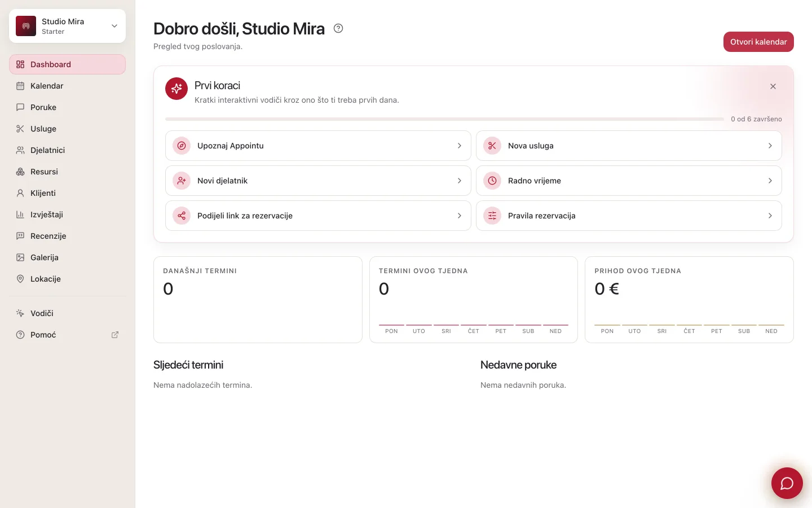Click the Današnji termini stat card
This screenshot has height=508, width=812.
click(258, 300)
